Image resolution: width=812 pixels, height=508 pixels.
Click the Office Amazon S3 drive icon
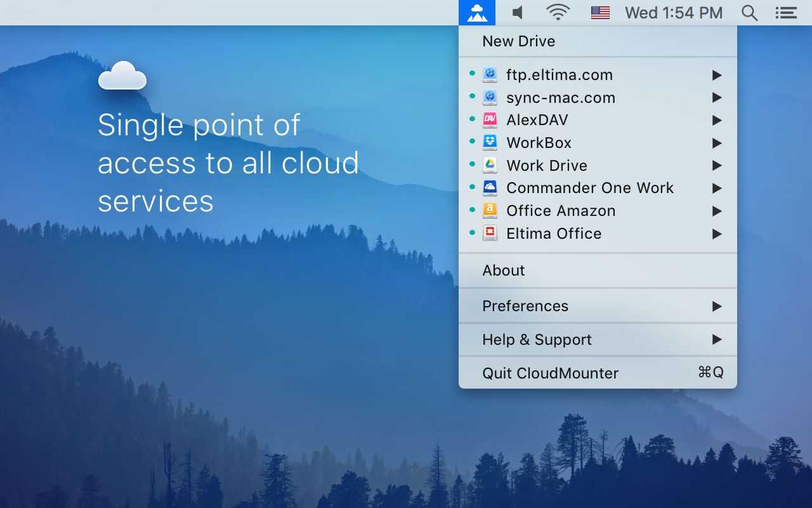tap(490, 211)
